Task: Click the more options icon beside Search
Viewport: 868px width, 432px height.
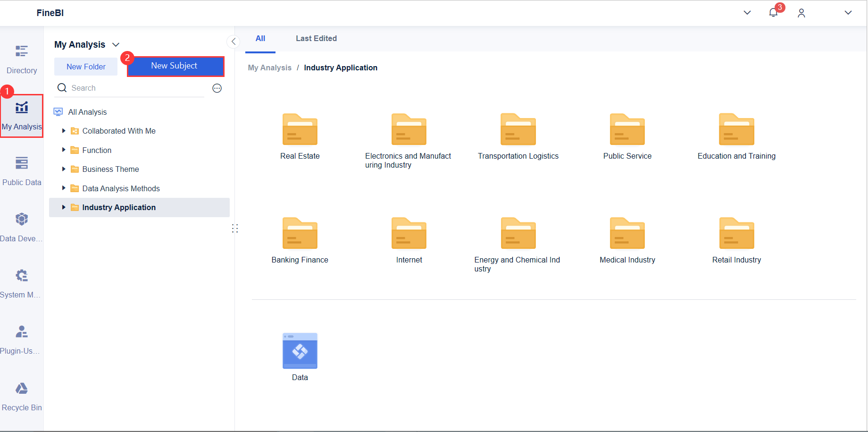Action: click(217, 88)
